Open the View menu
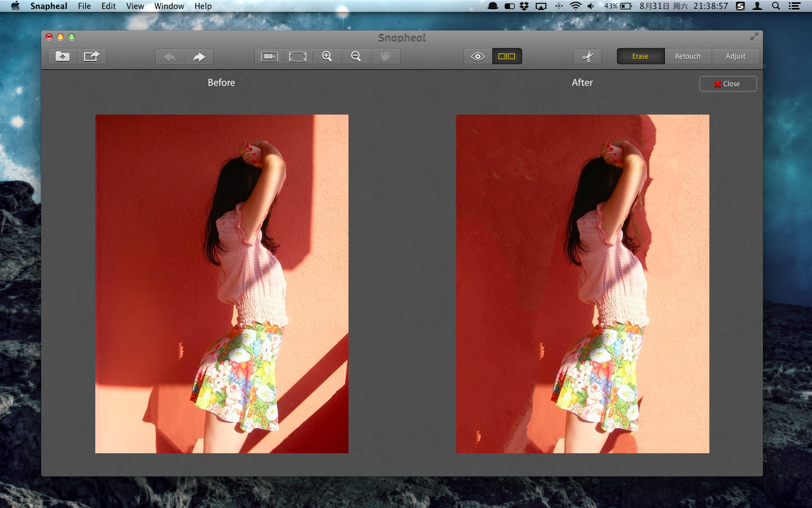This screenshot has width=812, height=508. click(x=135, y=6)
